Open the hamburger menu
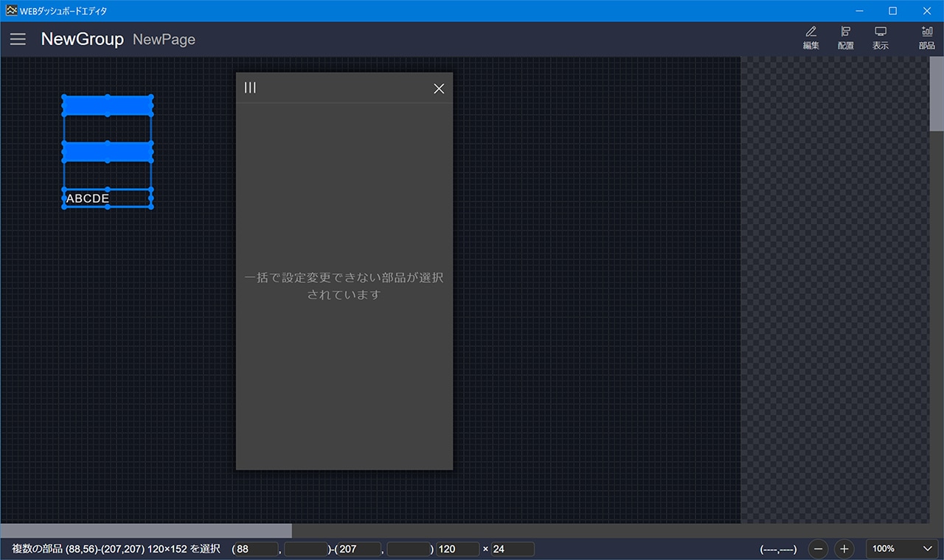944x560 pixels. [18, 39]
